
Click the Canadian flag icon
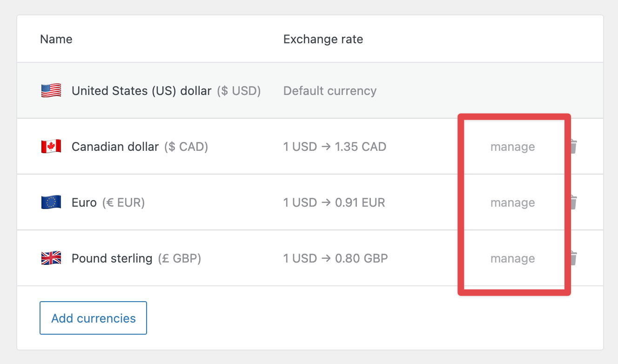[51, 147]
